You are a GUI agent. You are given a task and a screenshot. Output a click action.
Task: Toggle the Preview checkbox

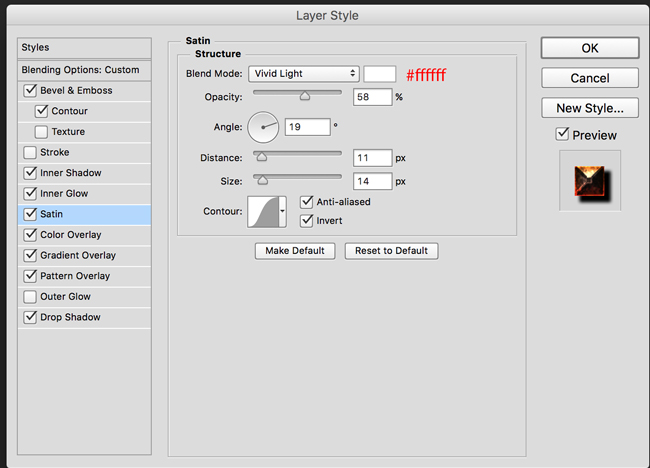click(562, 134)
